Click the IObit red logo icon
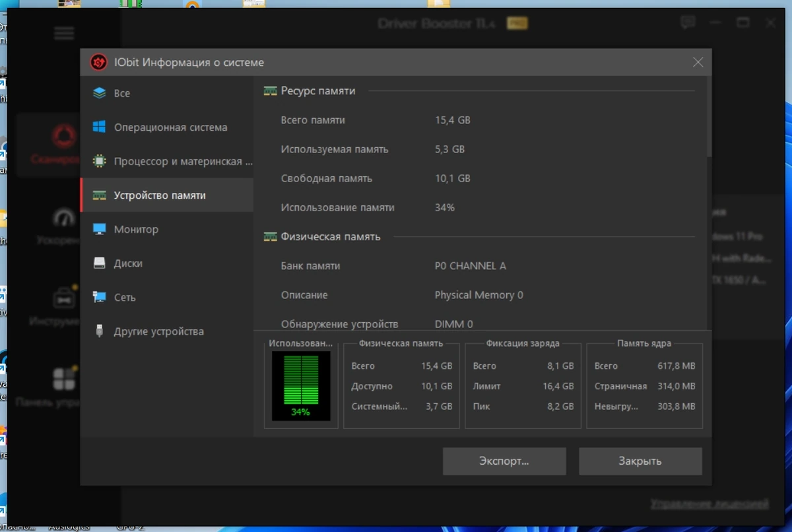 [98, 62]
